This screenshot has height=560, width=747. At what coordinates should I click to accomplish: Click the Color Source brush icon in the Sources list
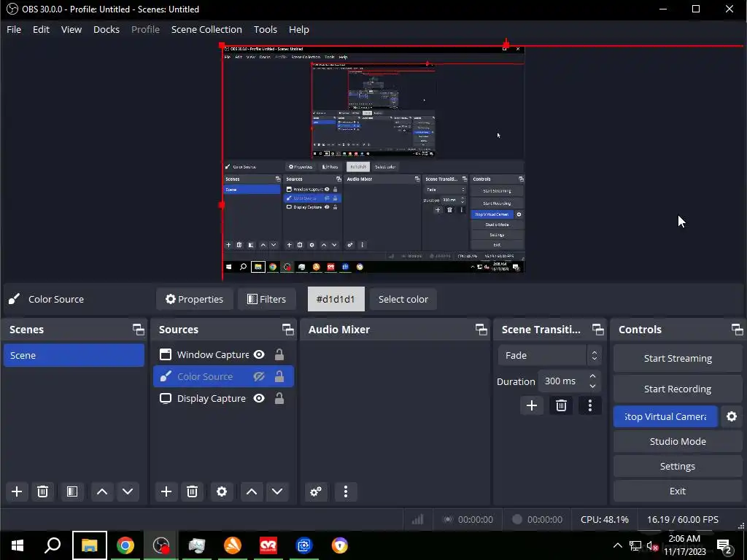(166, 377)
